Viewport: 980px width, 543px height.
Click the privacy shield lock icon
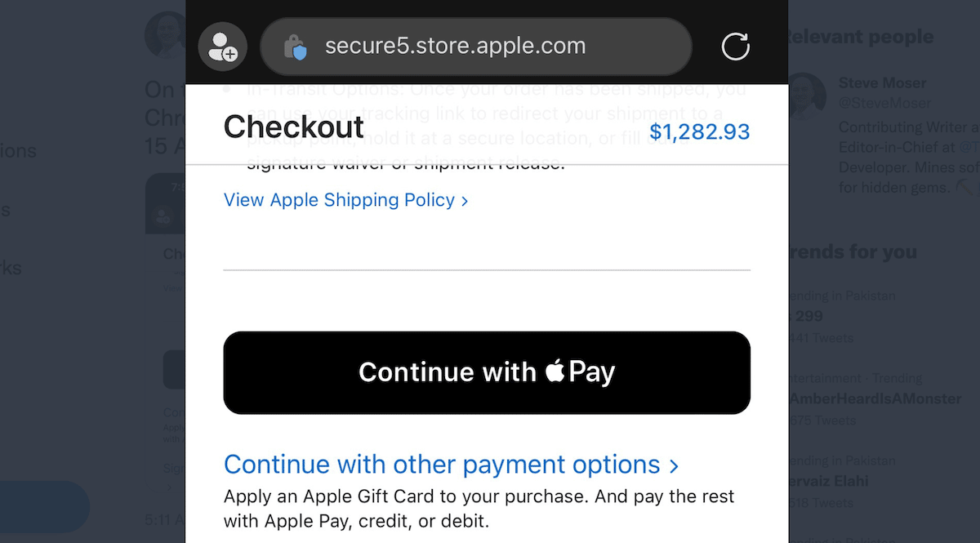pos(295,47)
